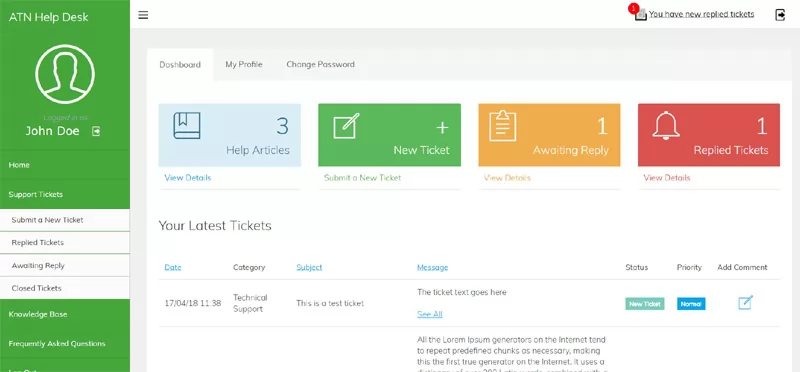Open the My Profile tab

pos(244,64)
